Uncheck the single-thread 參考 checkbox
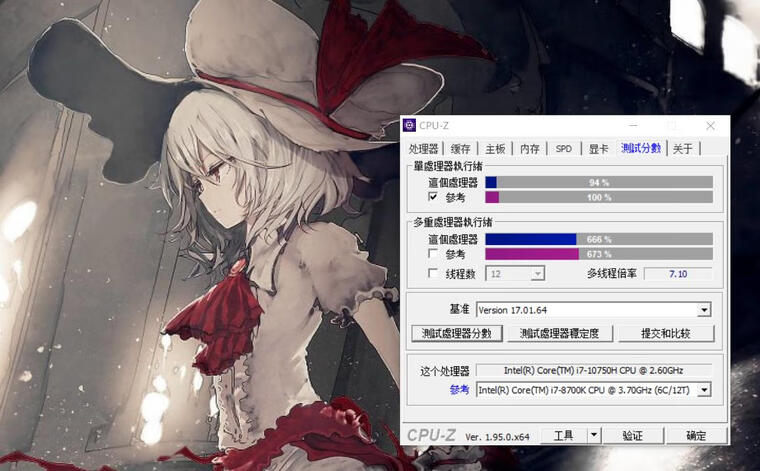Screen dimensions: 760x471 [x=433, y=197]
